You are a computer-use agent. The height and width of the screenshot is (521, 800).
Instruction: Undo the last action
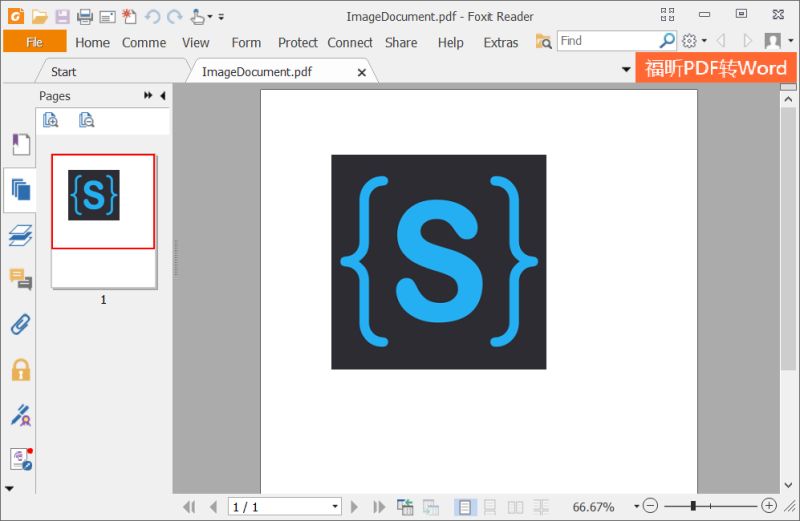pos(153,17)
